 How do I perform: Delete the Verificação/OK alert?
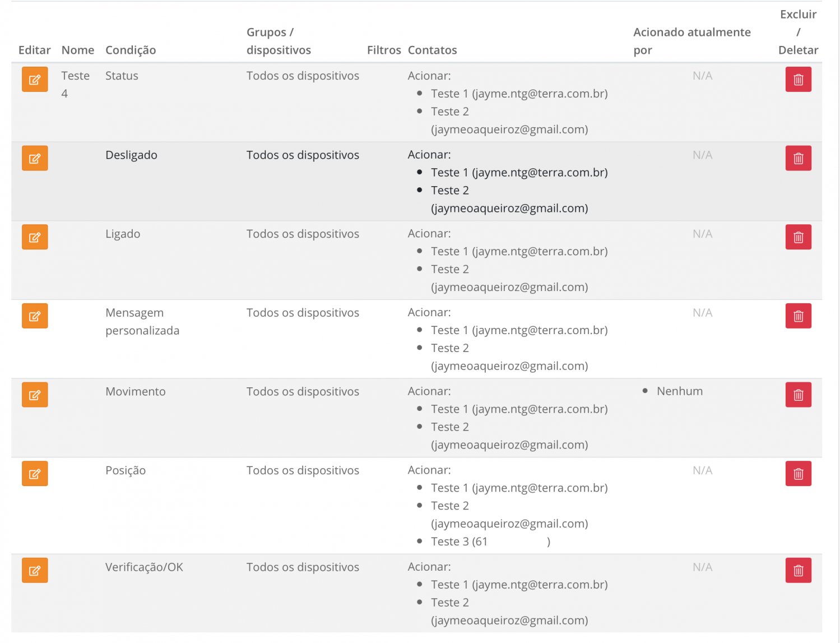click(x=798, y=571)
